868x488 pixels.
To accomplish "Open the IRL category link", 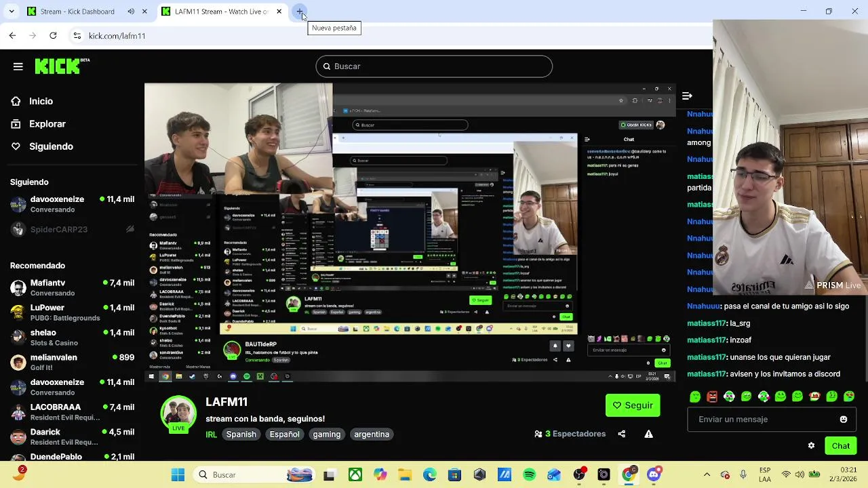I will tap(212, 434).
